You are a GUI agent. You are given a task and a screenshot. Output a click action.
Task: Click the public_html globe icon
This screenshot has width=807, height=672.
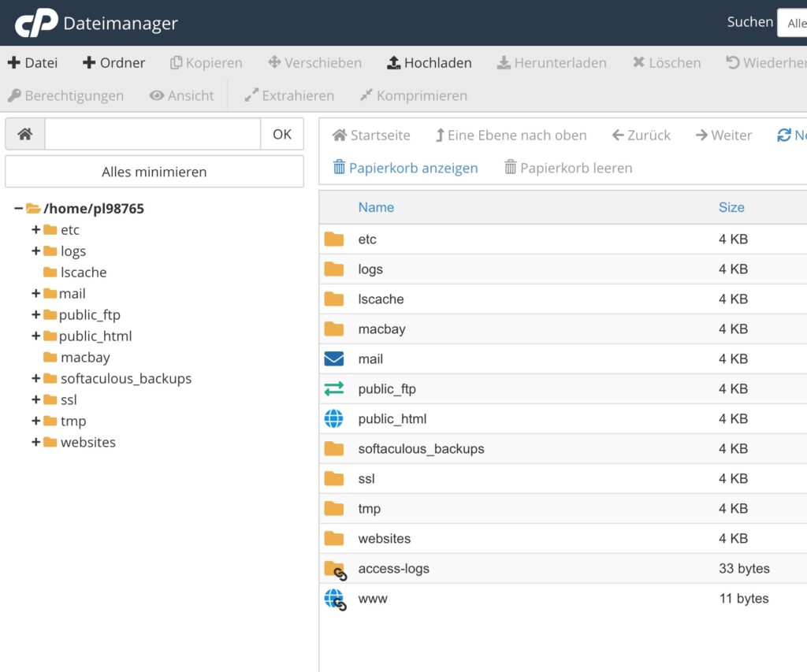[334, 418]
